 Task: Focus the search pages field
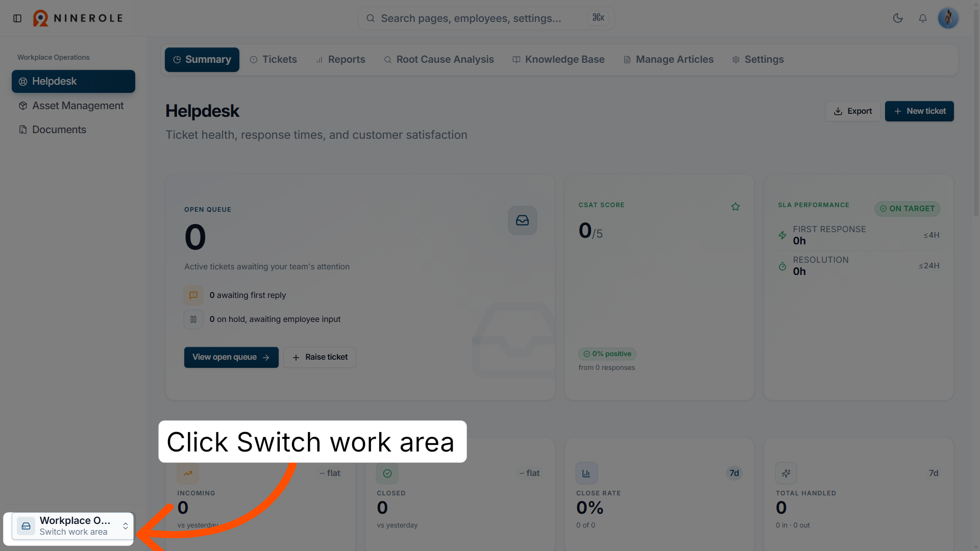tap(486, 18)
